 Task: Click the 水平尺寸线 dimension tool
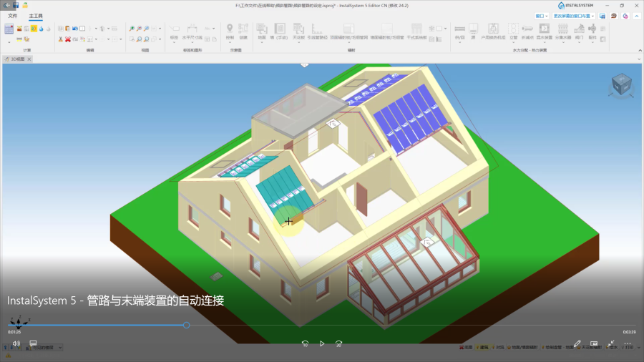[x=192, y=32]
